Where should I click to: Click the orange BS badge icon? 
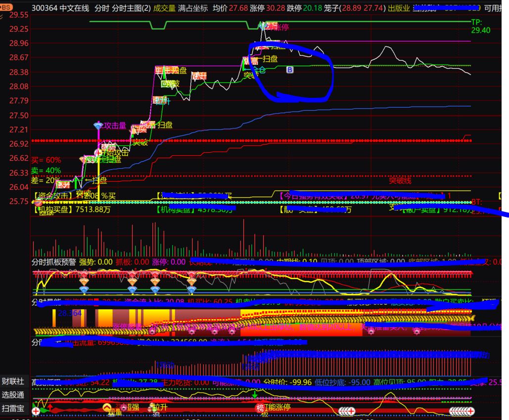coord(6,7)
